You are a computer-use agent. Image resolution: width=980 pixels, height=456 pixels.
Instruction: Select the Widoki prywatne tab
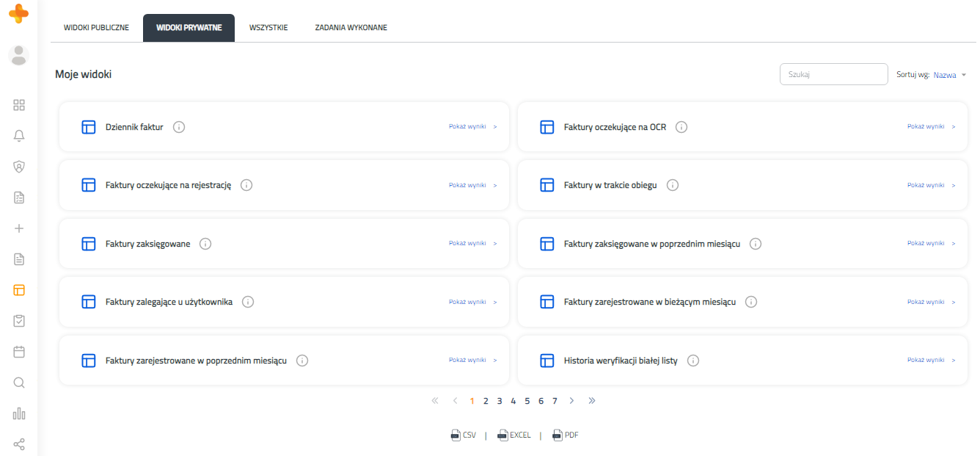tap(189, 28)
